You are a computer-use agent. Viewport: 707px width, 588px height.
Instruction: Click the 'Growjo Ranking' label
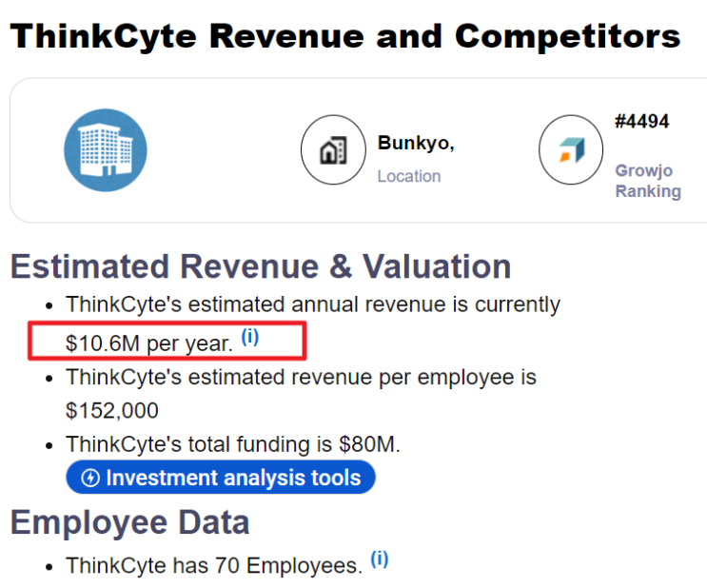coord(648,181)
